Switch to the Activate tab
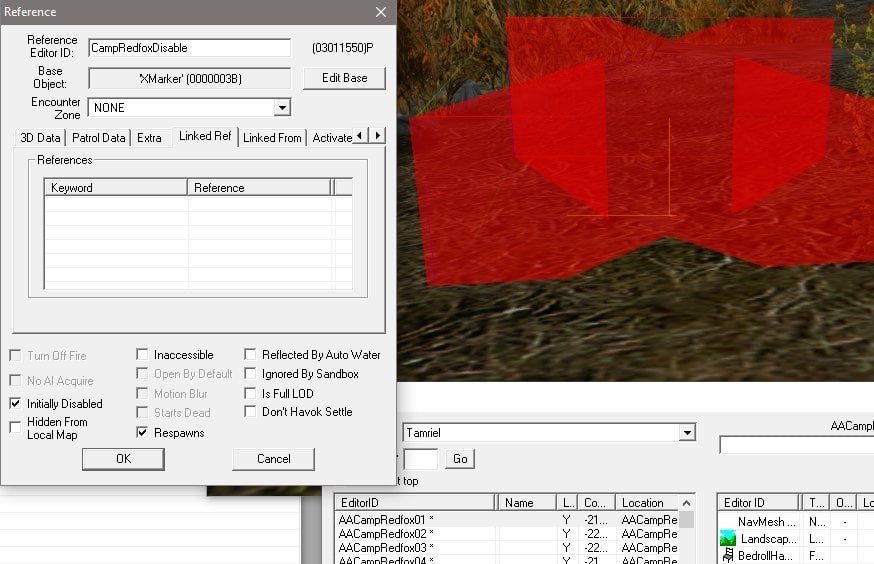 (x=331, y=138)
